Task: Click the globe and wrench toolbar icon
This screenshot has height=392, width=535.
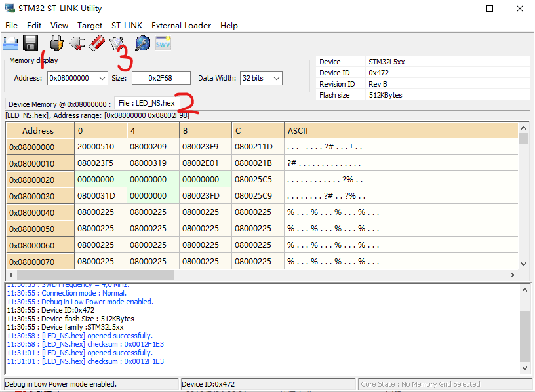Action: (x=143, y=43)
